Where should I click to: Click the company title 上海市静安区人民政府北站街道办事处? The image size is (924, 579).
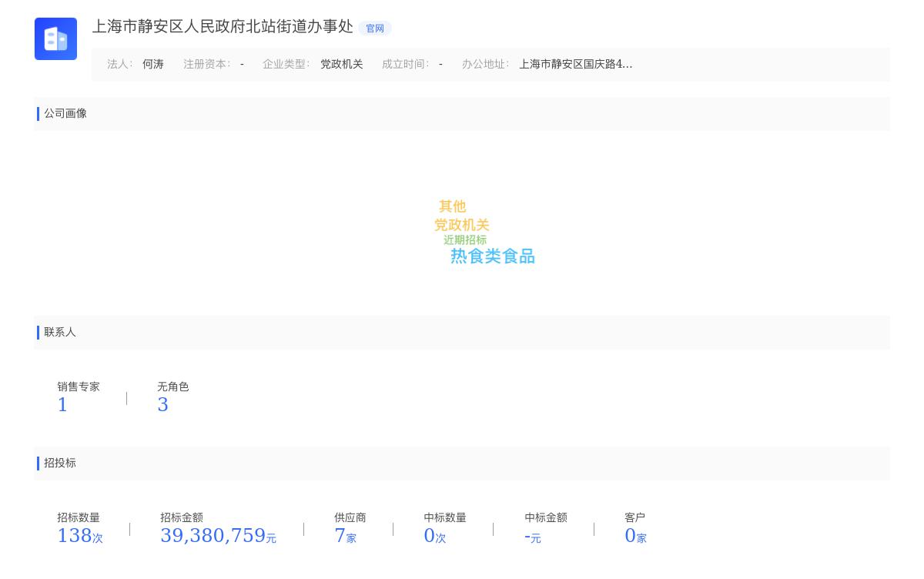point(223,27)
